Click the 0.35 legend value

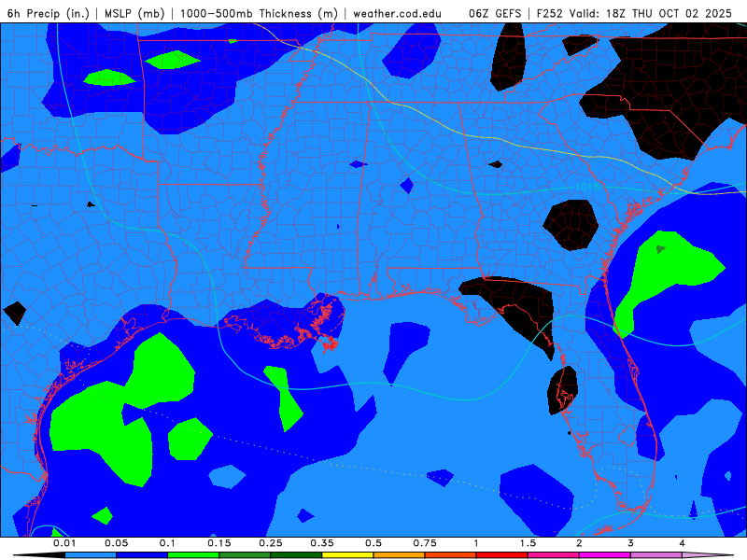[322, 543]
